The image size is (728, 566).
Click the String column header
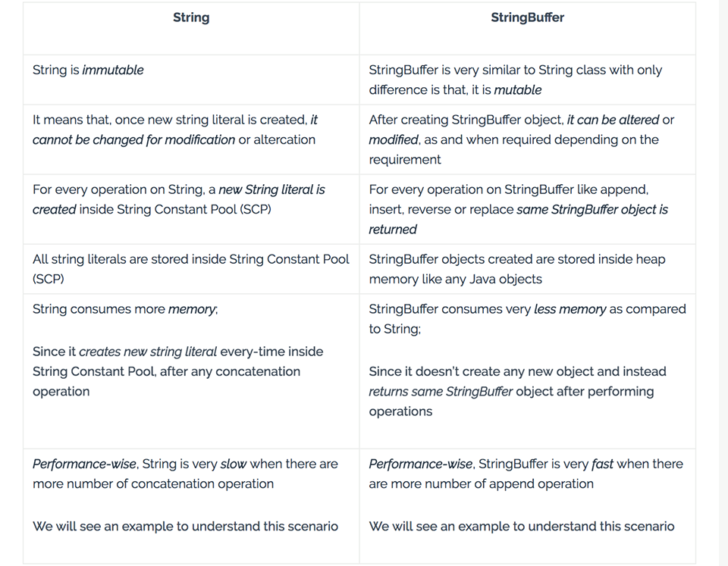point(191,17)
